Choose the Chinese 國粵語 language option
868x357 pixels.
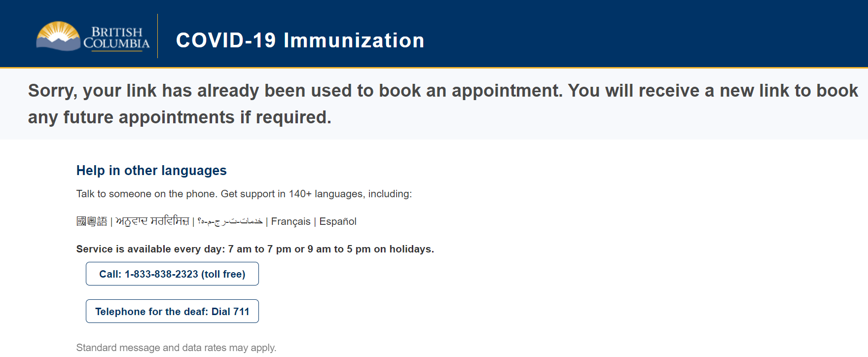coord(92,221)
